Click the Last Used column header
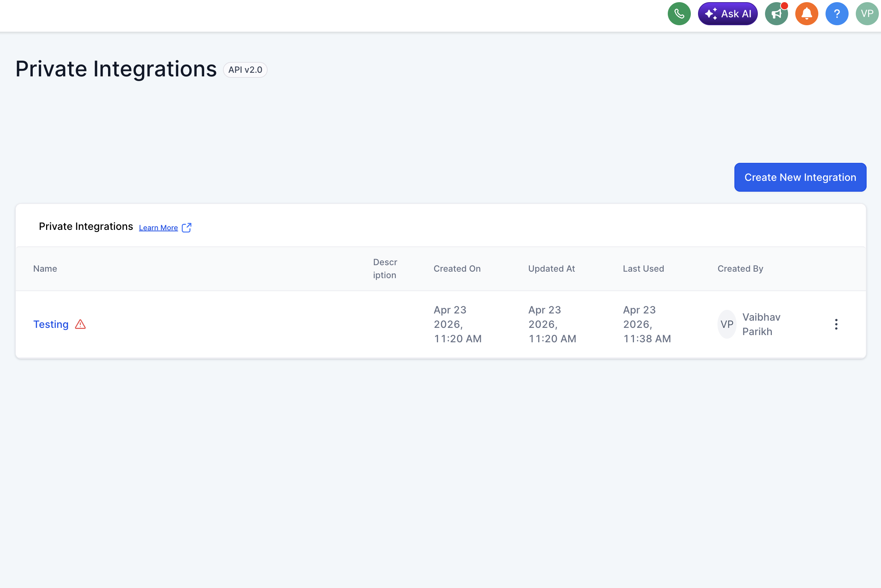 click(643, 269)
